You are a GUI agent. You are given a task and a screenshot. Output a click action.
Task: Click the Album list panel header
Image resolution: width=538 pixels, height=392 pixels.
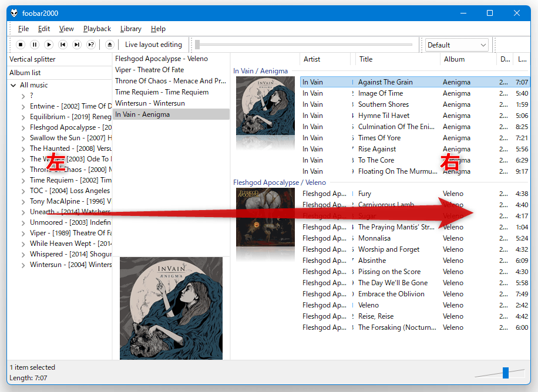(60, 73)
